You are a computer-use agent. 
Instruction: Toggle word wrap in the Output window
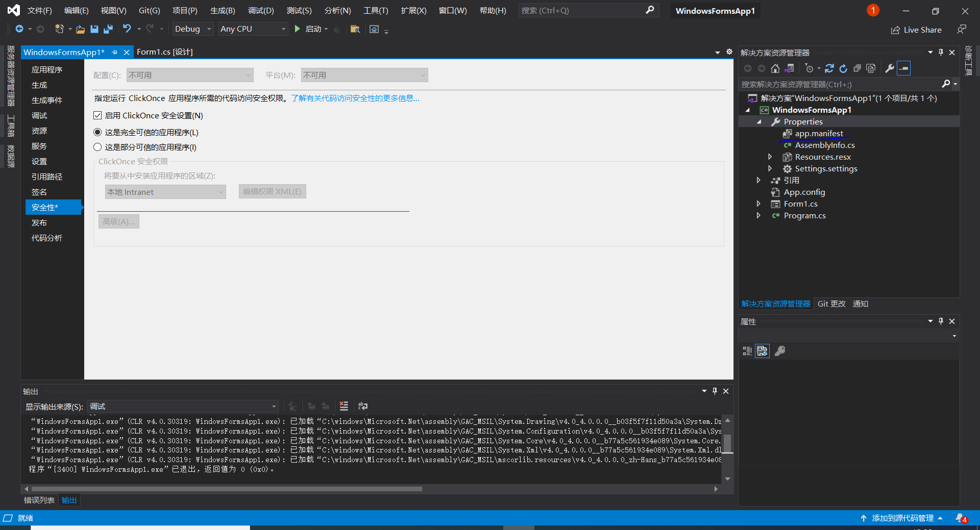(x=363, y=406)
